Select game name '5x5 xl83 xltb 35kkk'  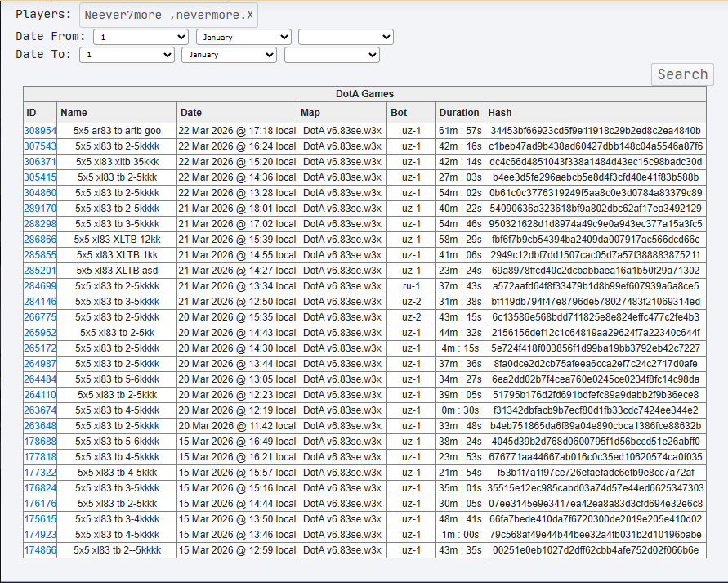[x=117, y=162]
